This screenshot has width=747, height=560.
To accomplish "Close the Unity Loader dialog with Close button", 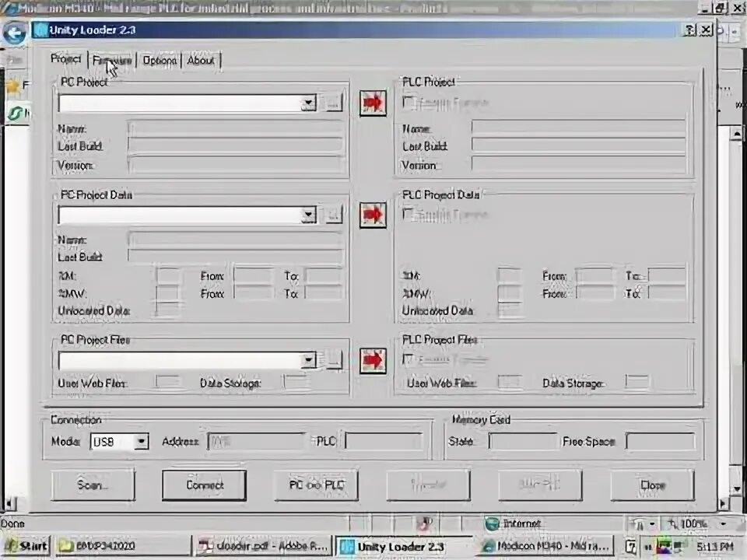I will (652, 485).
